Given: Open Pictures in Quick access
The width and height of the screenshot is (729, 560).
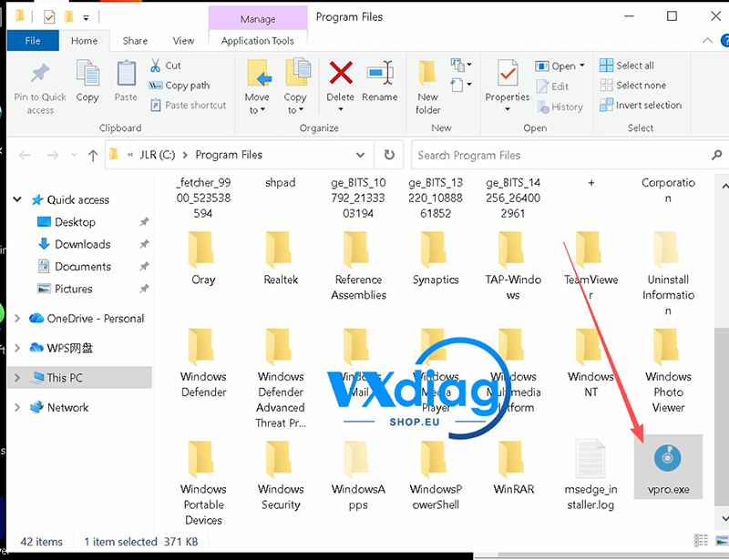Looking at the screenshot, I should (74, 289).
